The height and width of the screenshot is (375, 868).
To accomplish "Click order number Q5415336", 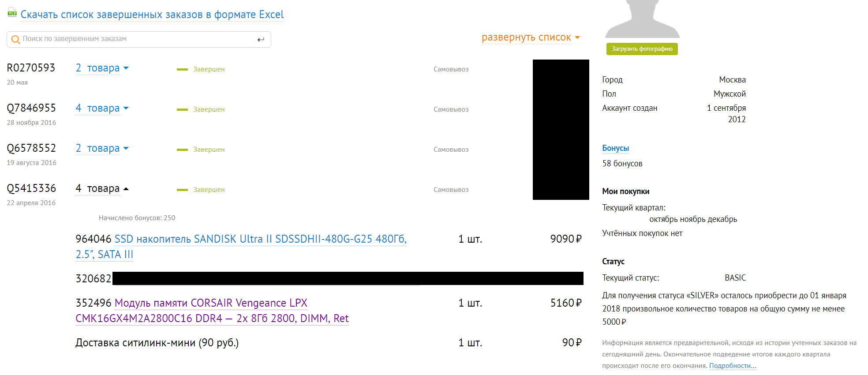I will [x=31, y=188].
